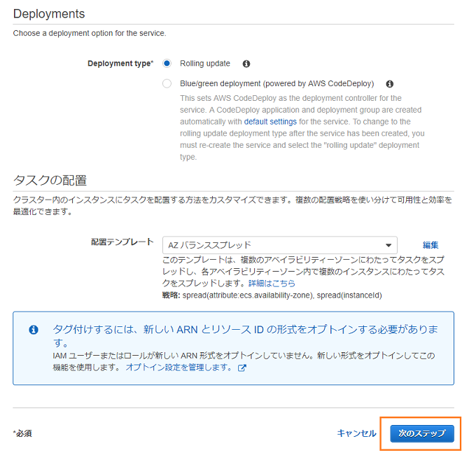The width and height of the screenshot is (476, 453).
Task: Click the strategy text spread(attribute:ecs.availability-zone)
Action: pos(248,295)
